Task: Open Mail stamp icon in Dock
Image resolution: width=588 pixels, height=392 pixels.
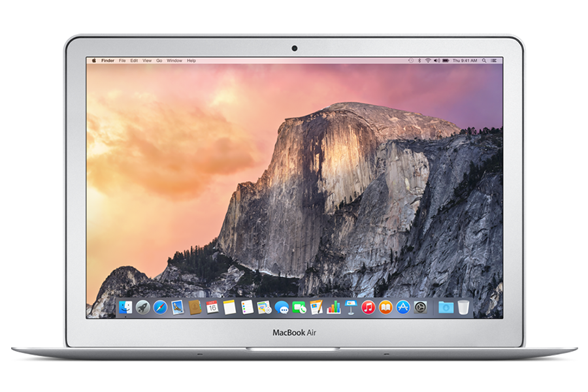Action: point(178,308)
